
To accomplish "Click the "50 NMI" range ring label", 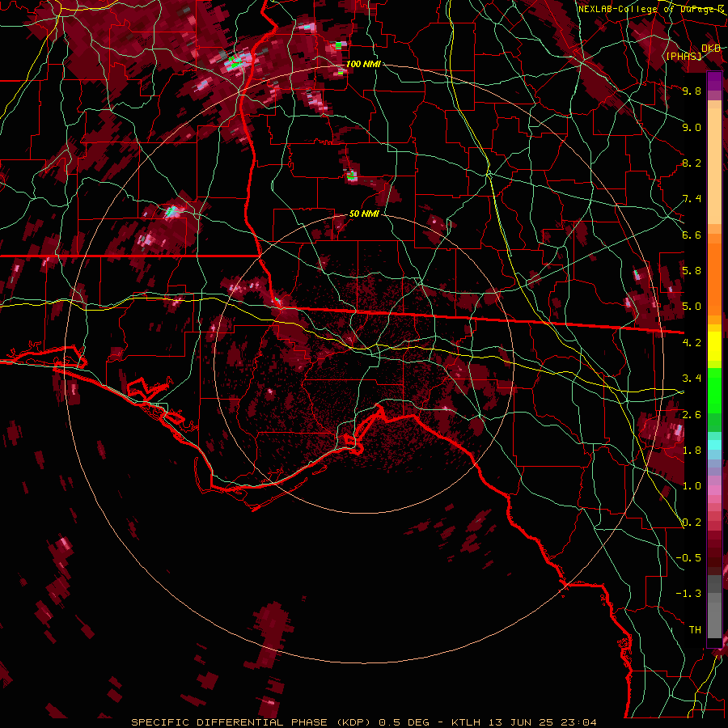I will (x=364, y=214).
